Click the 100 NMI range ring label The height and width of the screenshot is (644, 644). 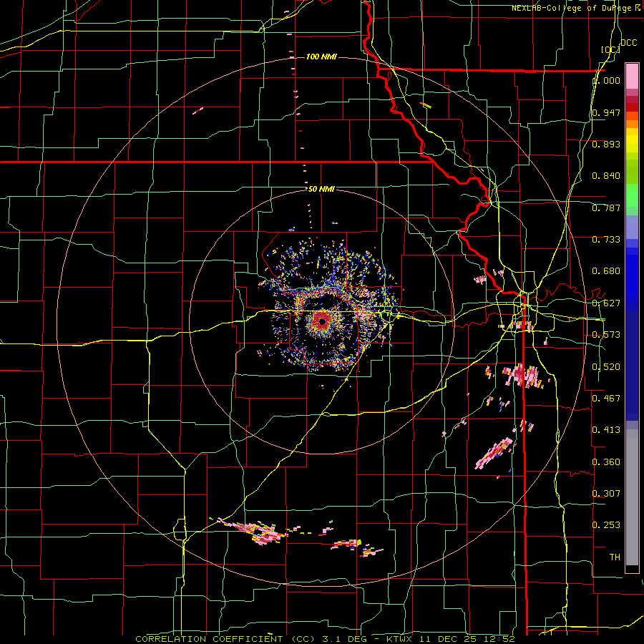pyautogui.click(x=321, y=57)
